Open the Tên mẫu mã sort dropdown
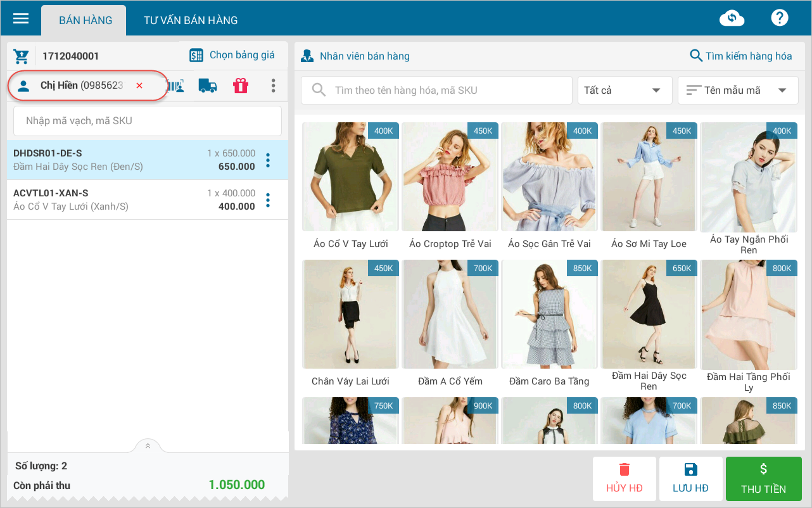812x508 pixels. click(737, 91)
